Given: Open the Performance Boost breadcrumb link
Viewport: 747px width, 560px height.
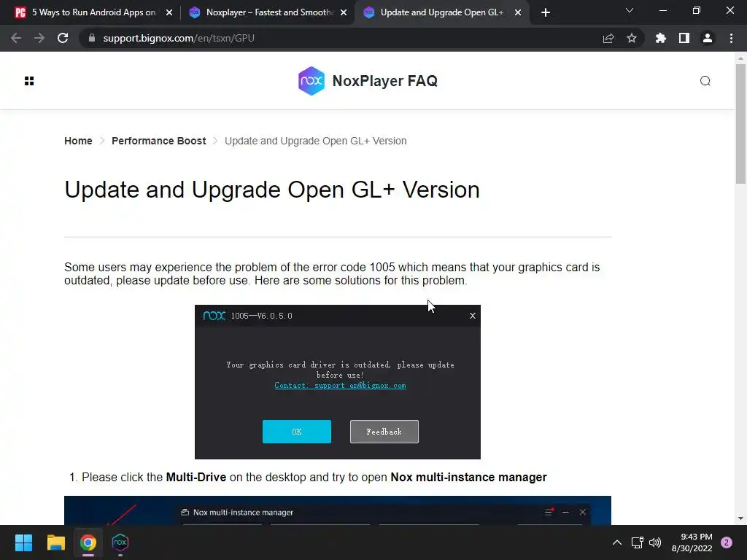Looking at the screenshot, I should 158,141.
